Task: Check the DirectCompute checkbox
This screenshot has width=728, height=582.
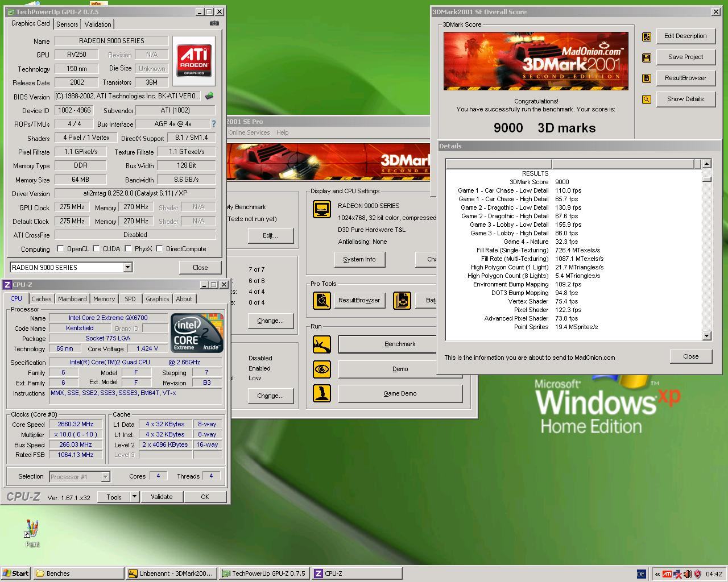Action: 159,248
